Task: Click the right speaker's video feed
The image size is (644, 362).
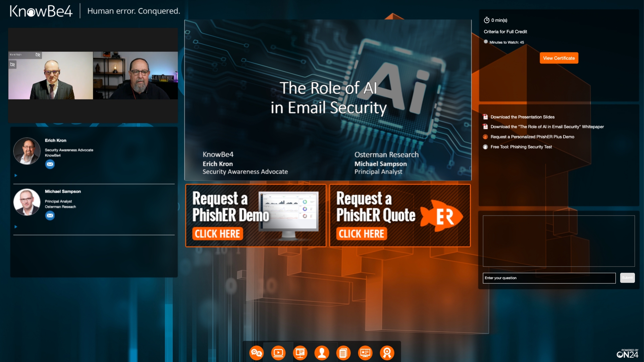Action: (x=136, y=75)
